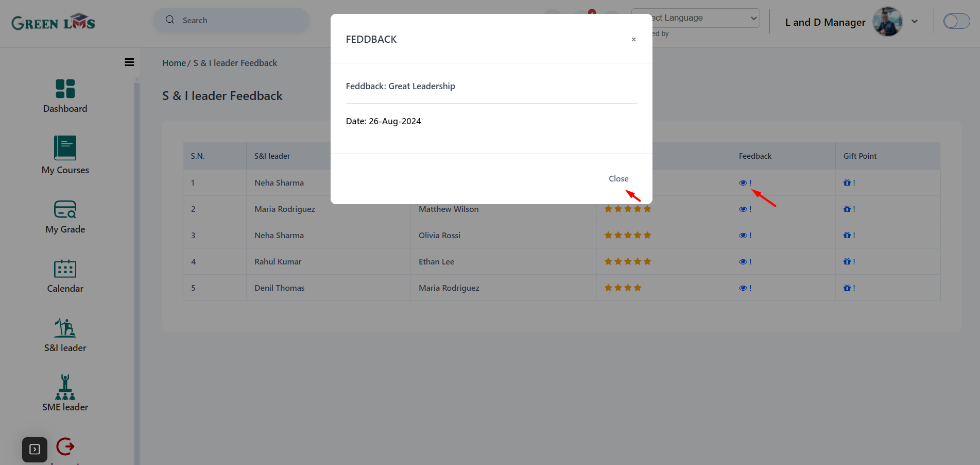View feedback eye icon for Maria Rodriguez row
Viewport: 980px width, 465px height.
(743, 209)
